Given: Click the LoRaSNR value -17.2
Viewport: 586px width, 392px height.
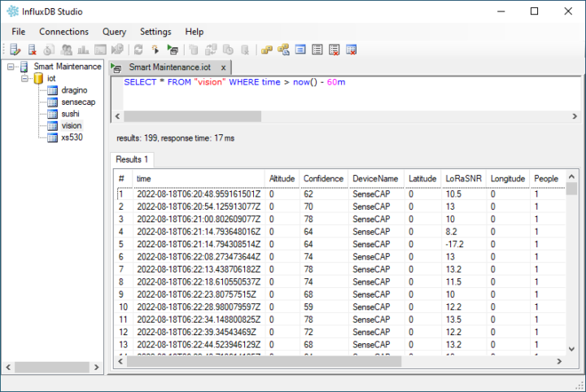Looking at the screenshot, I should click(x=454, y=244).
